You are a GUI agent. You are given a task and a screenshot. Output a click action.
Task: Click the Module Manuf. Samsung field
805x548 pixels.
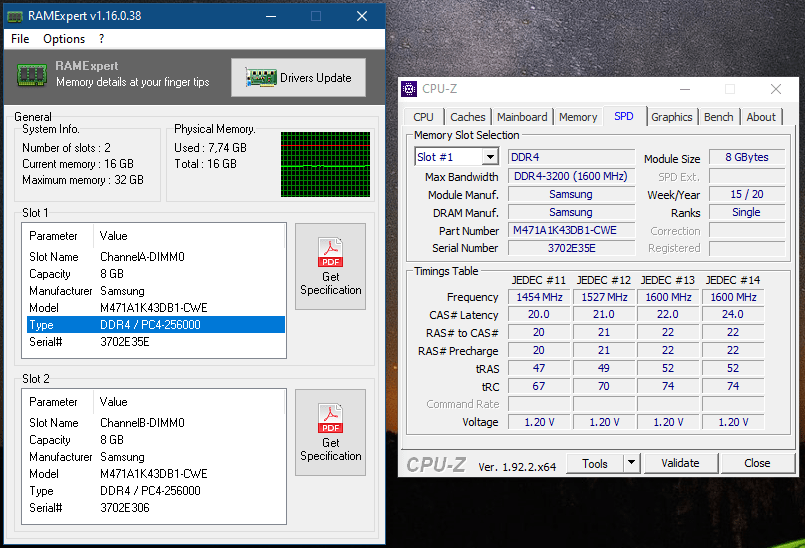pyautogui.click(x=571, y=194)
